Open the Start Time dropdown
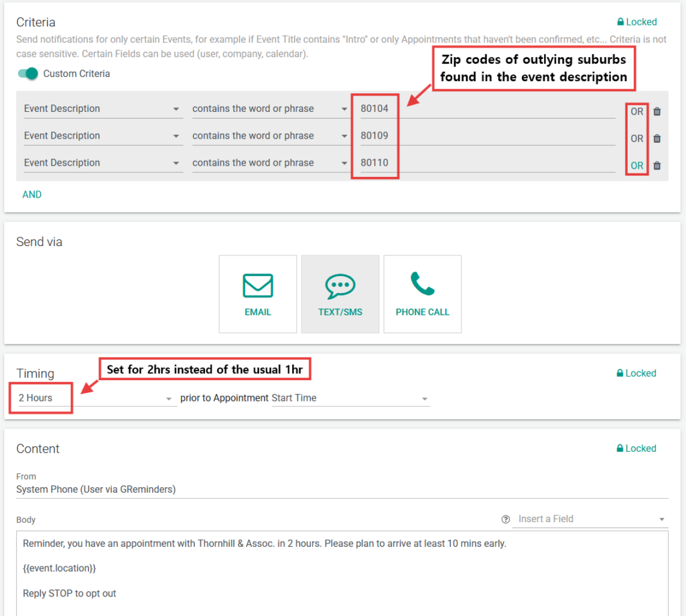Image resolution: width=686 pixels, height=616 pixels. [350, 398]
